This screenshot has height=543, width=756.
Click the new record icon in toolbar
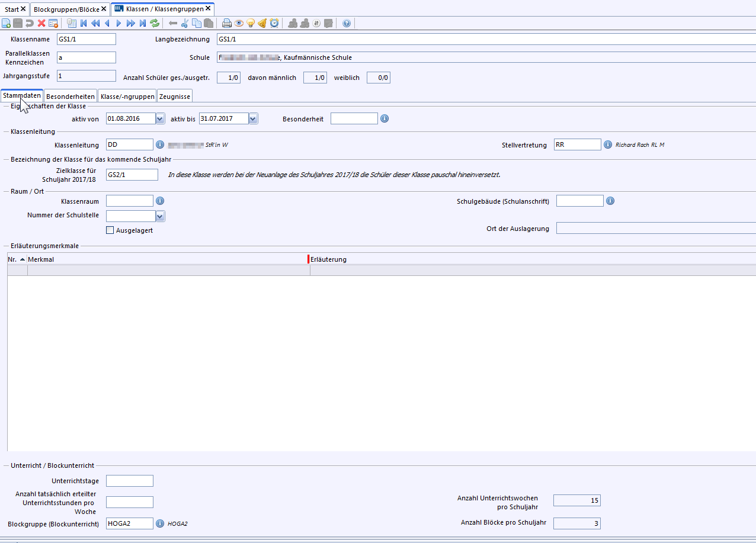(6, 23)
